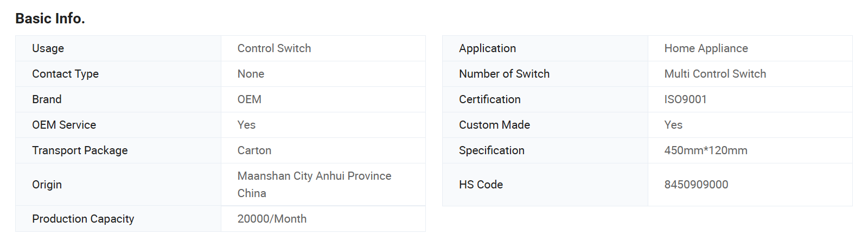
Task: Click the Production Capacity label
Action: (83, 219)
